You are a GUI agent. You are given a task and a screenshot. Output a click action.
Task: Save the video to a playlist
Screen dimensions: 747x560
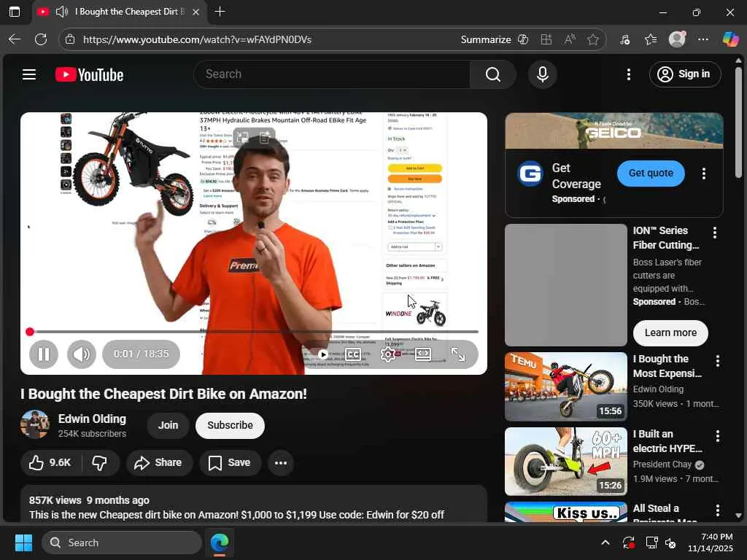coord(229,462)
